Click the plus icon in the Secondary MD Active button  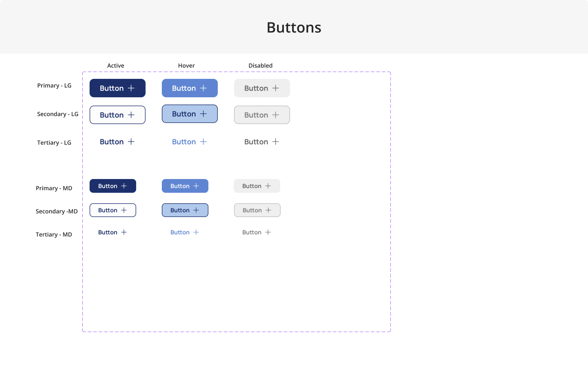tap(124, 210)
